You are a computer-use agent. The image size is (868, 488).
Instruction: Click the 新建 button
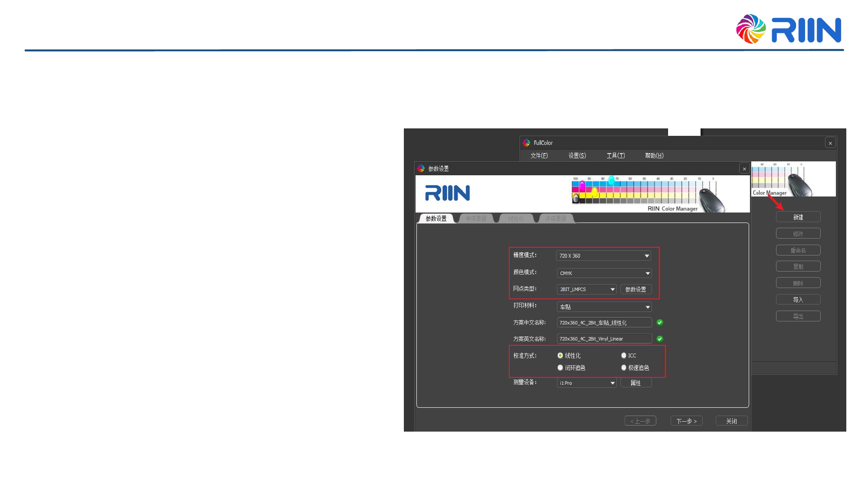pos(798,217)
